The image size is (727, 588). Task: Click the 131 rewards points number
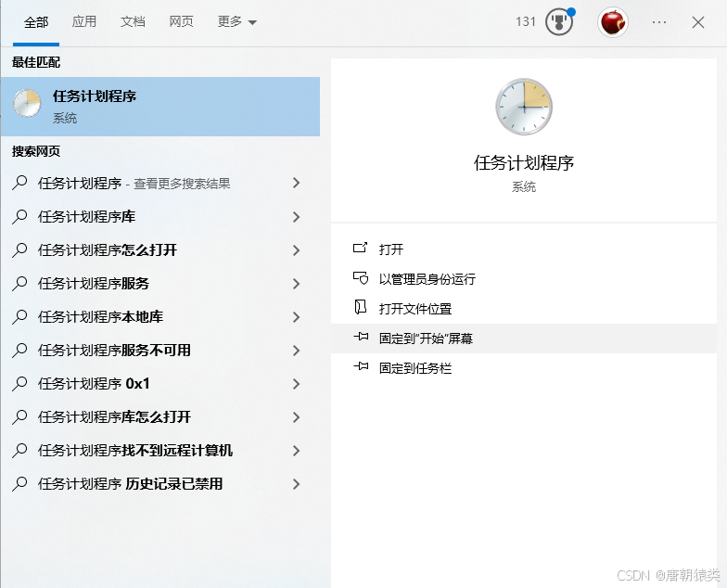point(525,22)
